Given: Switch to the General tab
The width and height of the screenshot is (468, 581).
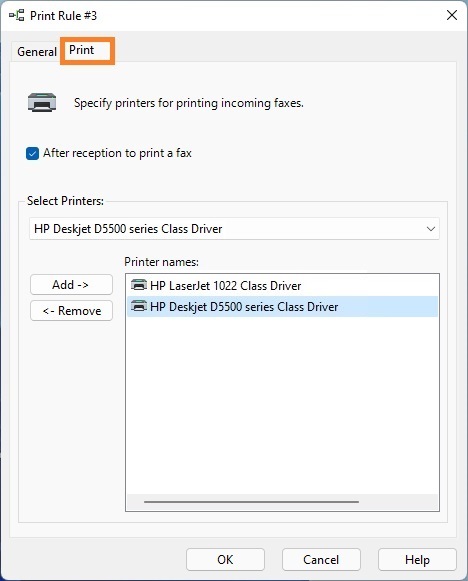Looking at the screenshot, I should tap(37, 52).
